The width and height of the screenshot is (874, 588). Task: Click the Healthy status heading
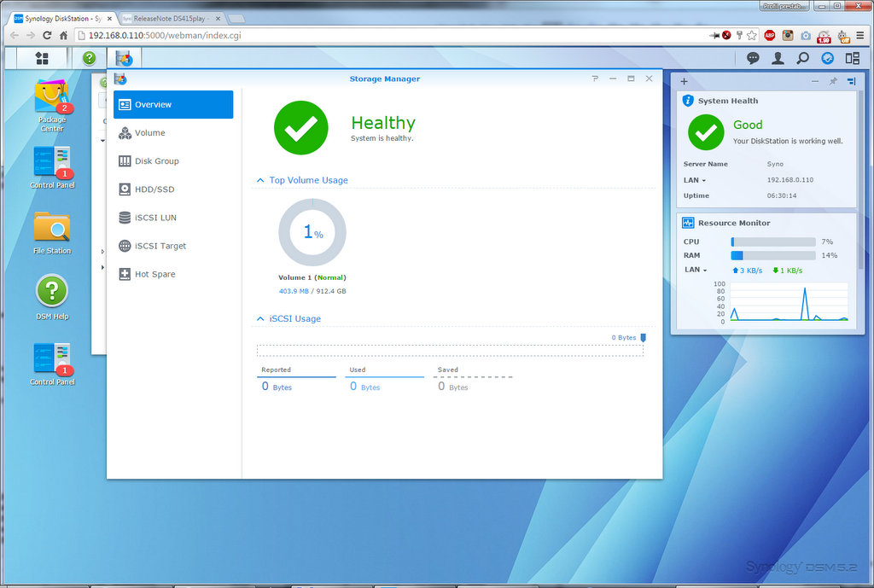click(383, 123)
